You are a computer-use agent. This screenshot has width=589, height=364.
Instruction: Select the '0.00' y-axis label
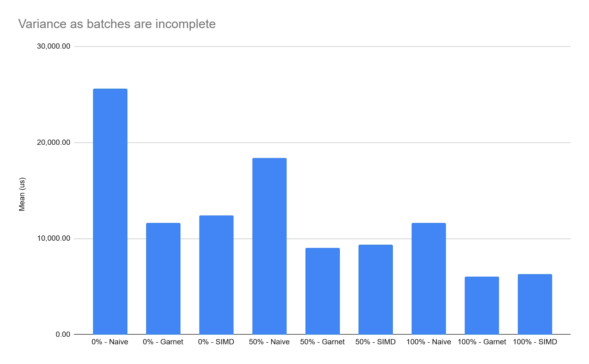point(63,335)
